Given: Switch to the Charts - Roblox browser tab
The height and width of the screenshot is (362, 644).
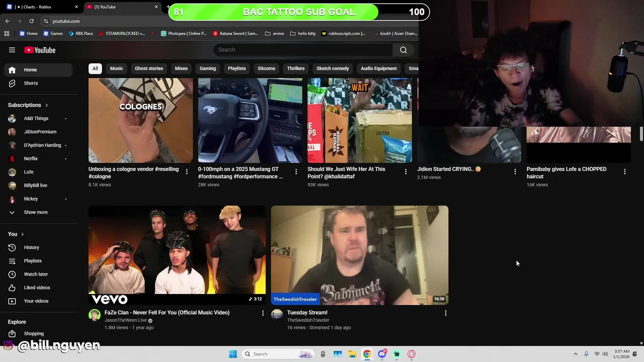Looking at the screenshot, I should [x=40, y=7].
